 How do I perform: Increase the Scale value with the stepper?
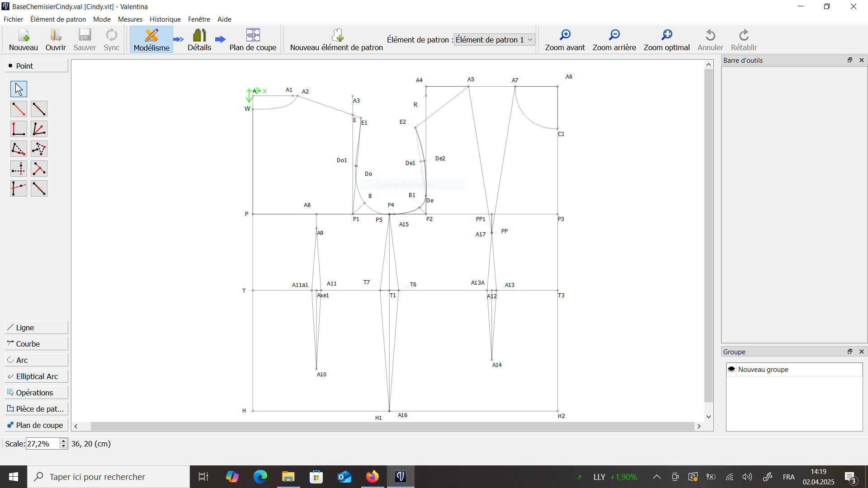pyautogui.click(x=64, y=441)
